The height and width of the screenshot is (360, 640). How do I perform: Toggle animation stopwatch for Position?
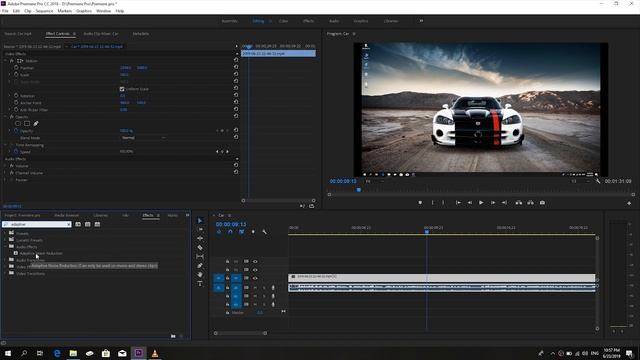point(16,67)
